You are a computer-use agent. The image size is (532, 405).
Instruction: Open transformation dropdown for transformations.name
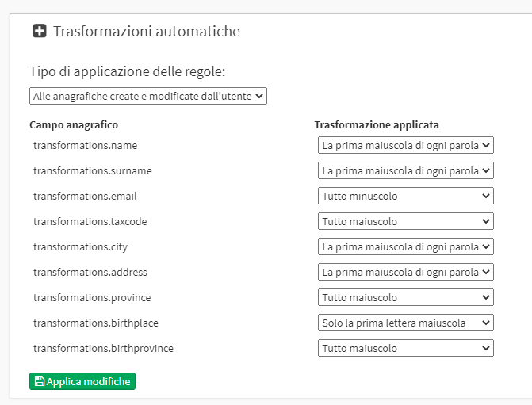click(406, 145)
